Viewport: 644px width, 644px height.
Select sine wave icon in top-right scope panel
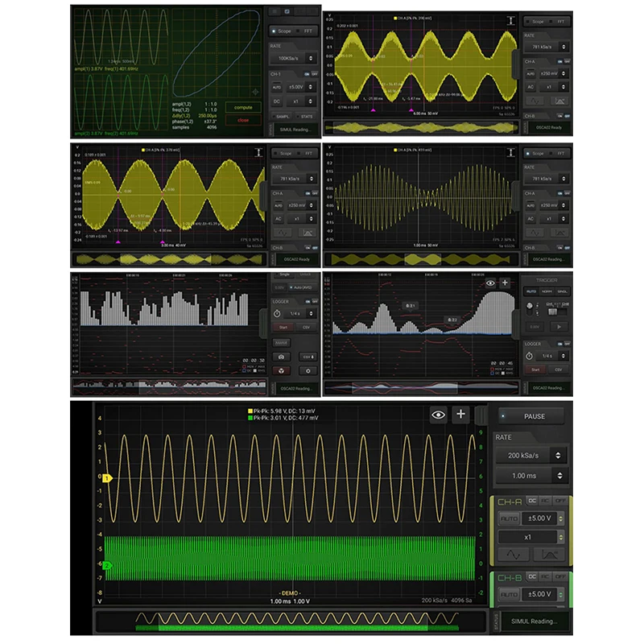pos(535,101)
